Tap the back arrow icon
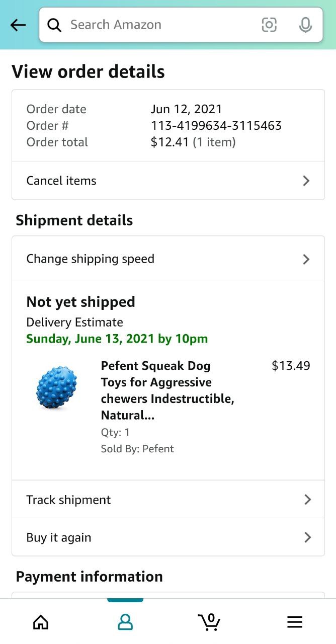The height and width of the screenshot is (644, 336). coord(18,25)
